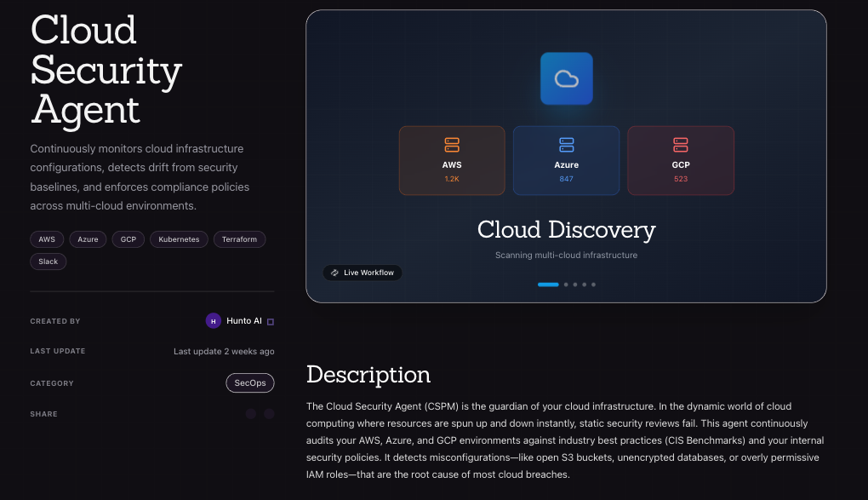
Task: Click the Terraform tag chip
Action: (x=239, y=239)
